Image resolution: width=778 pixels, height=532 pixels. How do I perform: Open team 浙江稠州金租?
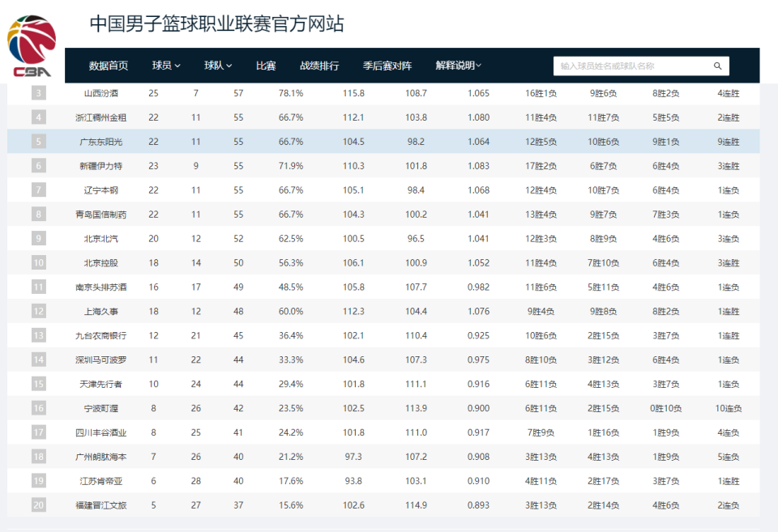coord(101,117)
